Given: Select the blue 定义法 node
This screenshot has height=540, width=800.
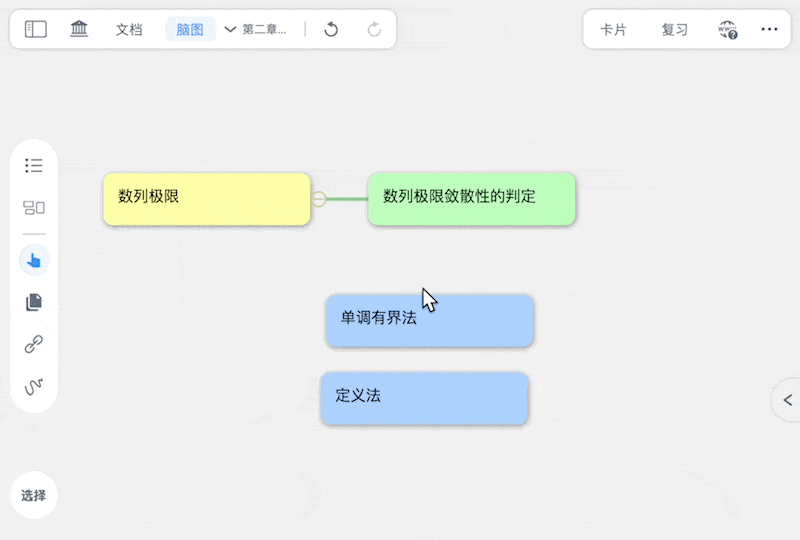Looking at the screenshot, I should (x=424, y=398).
